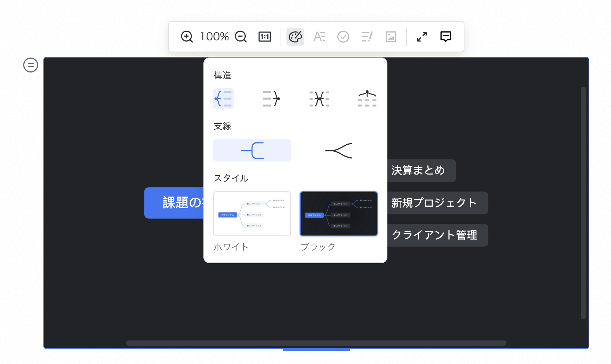Select the ブラック style theme
611x364 pixels.
338,214
